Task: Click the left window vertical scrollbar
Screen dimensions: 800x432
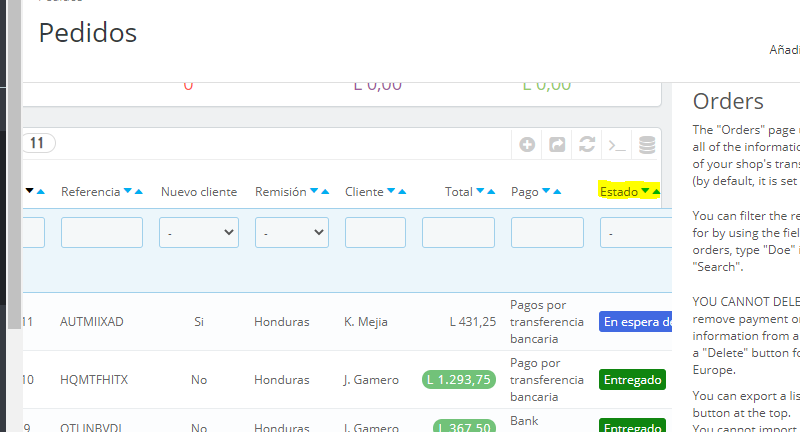Action: click(14, 165)
